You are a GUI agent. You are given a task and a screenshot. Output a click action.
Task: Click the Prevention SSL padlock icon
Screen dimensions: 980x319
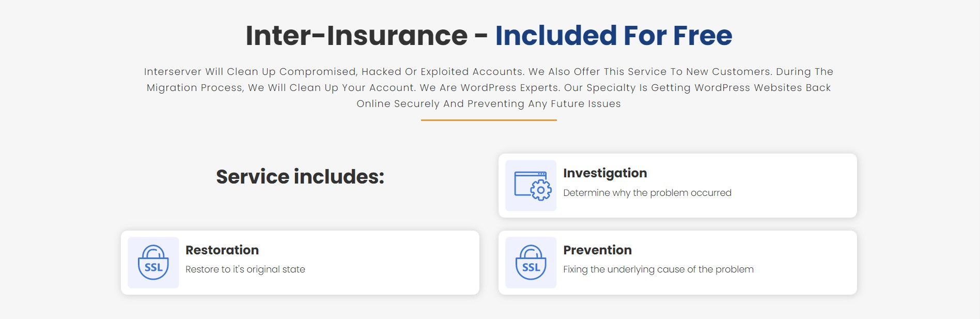(531, 263)
